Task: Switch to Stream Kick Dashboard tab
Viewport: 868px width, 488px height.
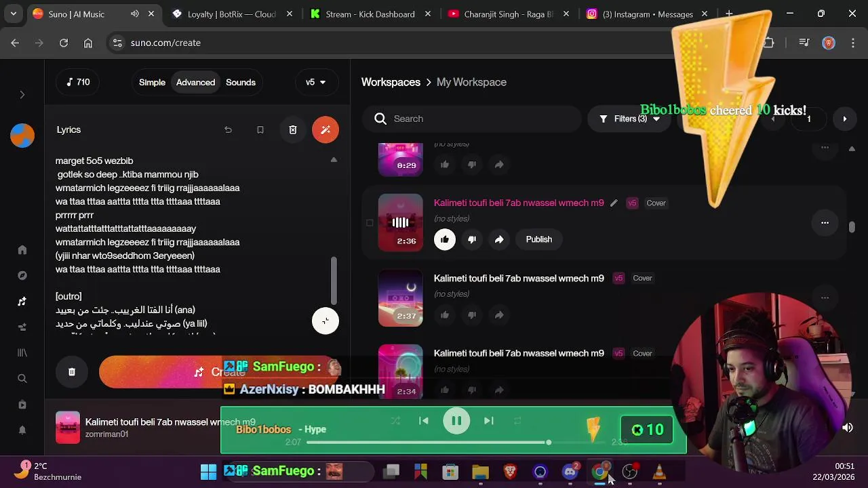Action: point(370,14)
